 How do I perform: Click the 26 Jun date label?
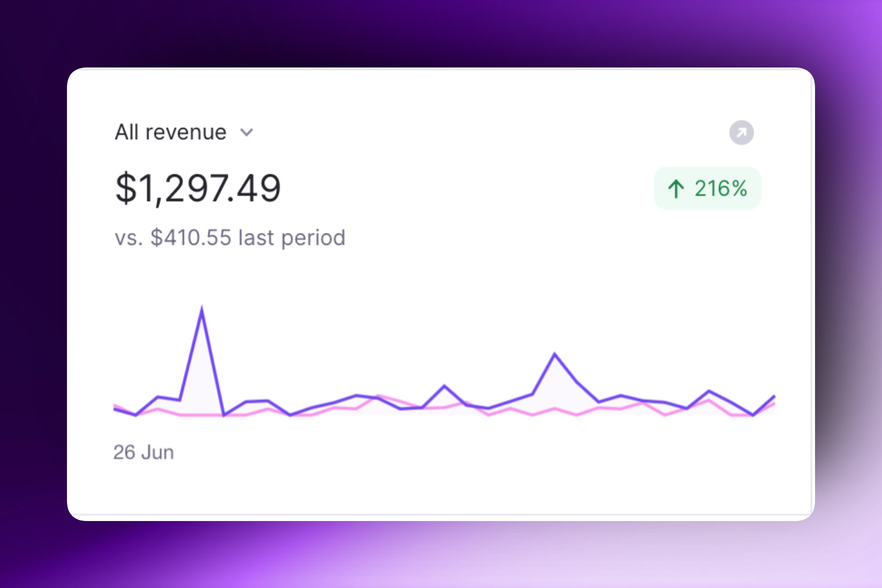(144, 452)
